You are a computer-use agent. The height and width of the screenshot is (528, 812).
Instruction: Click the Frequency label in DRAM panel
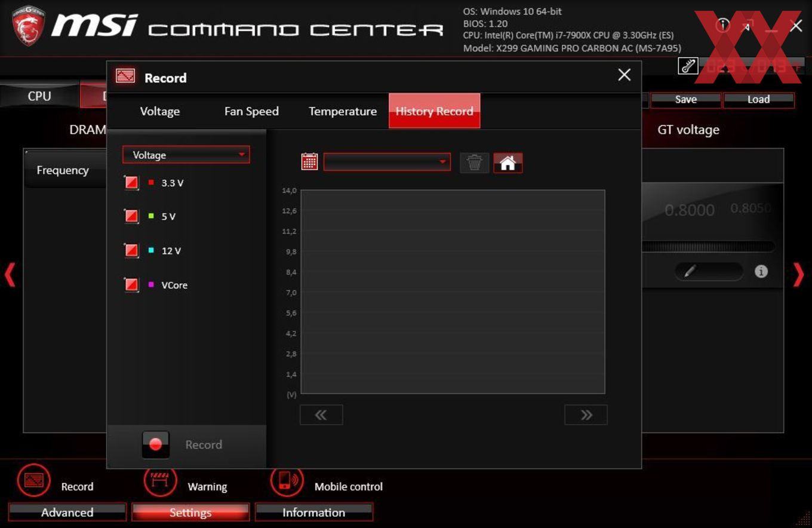click(63, 170)
